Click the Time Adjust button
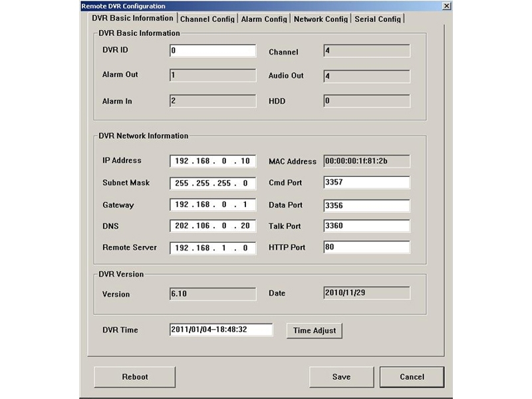Viewport: 532px width, 399px height. pyautogui.click(x=314, y=331)
